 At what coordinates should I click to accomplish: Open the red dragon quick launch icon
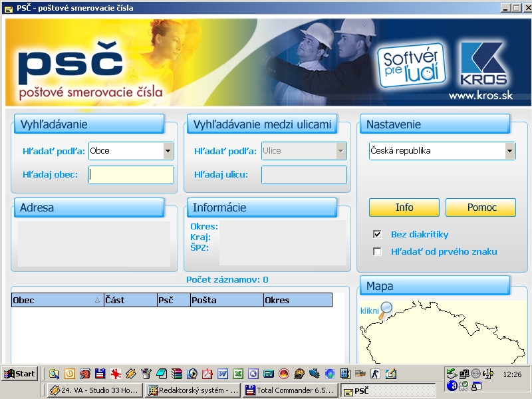pos(85,374)
